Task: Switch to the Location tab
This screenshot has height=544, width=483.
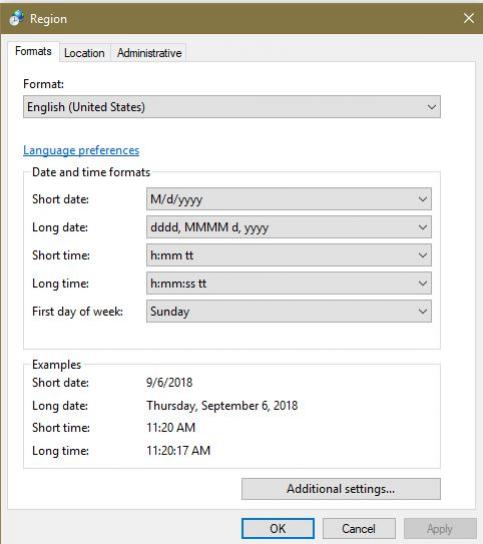Action: pyautogui.click(x=84, y=53)
